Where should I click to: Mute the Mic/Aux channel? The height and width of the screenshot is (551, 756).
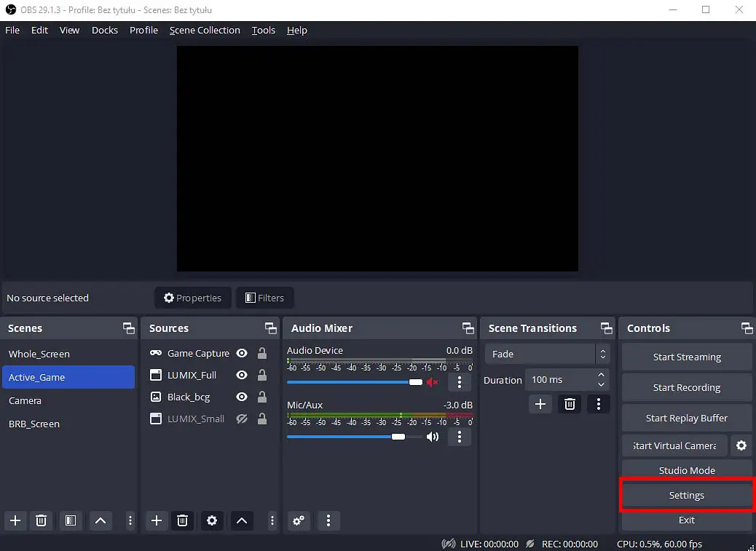click(x=433, y=437)
